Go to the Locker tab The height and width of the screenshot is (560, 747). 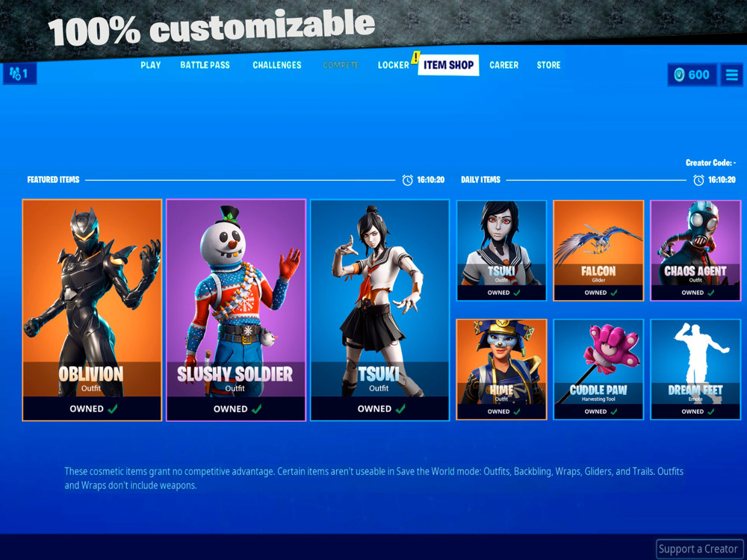pyautogui.click(x=393, y=65)
